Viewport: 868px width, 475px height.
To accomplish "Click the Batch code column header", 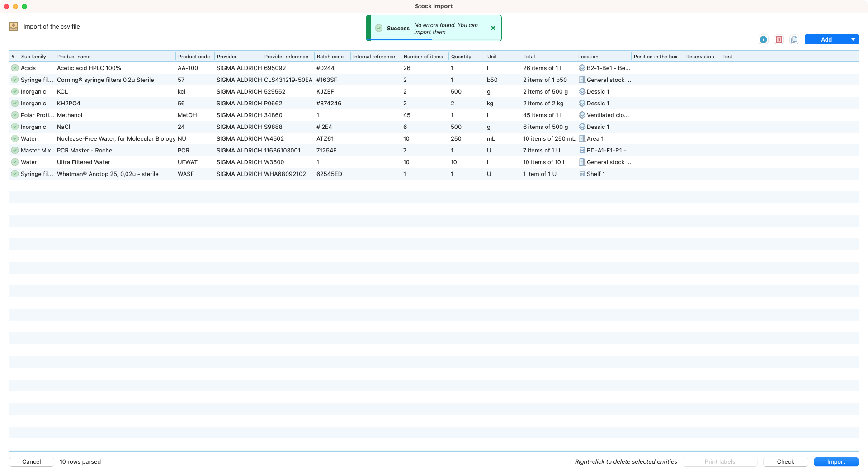I will pyautogui.click(x=330, y=57).
